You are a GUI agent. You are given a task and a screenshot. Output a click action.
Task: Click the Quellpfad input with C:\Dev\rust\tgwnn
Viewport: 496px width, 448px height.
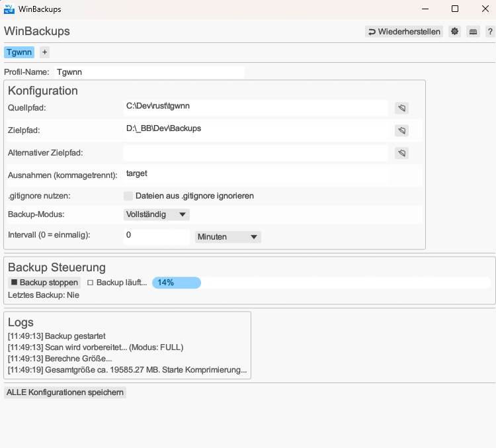coord(255,108)
